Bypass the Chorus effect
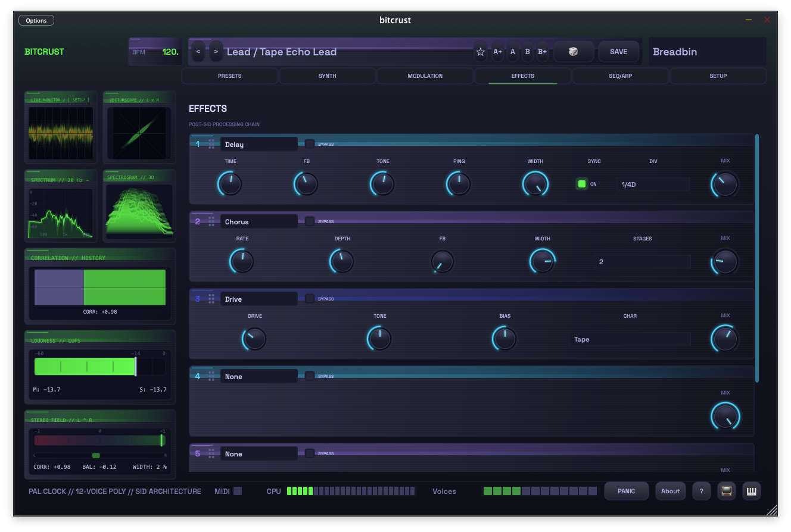This screenshot has height=532, width=791. pyautogui.click(x=309, y=221)
